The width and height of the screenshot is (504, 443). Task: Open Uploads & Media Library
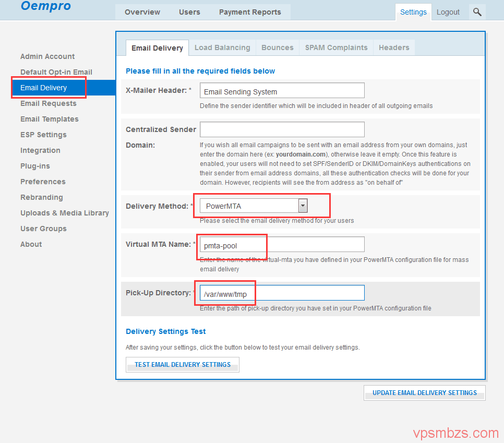tap(65, 213)
